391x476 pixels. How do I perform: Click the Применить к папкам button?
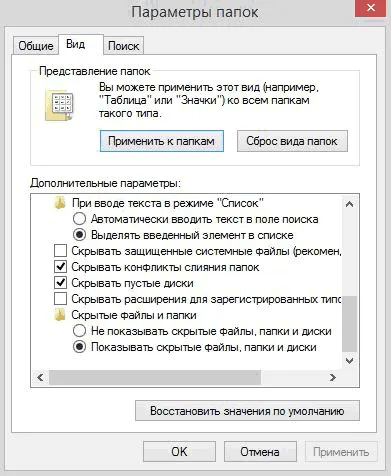tap(162, 141)
